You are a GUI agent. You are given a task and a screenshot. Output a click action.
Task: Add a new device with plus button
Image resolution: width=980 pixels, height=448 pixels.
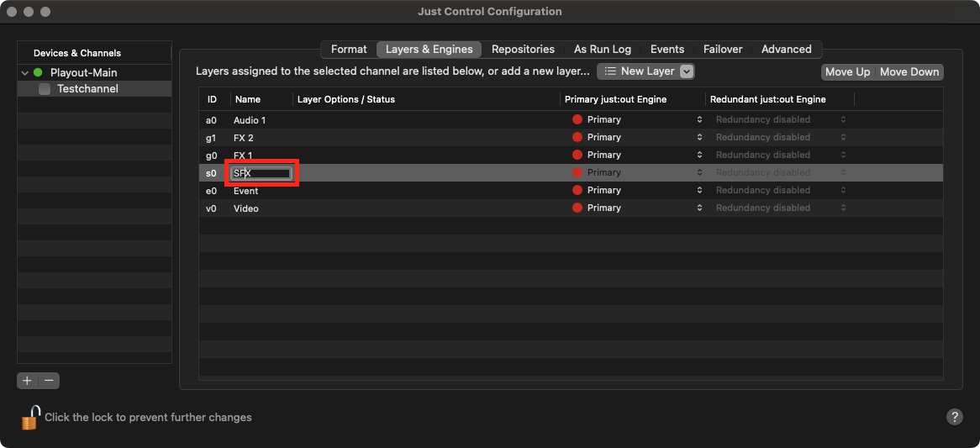[x=27, y=380]
